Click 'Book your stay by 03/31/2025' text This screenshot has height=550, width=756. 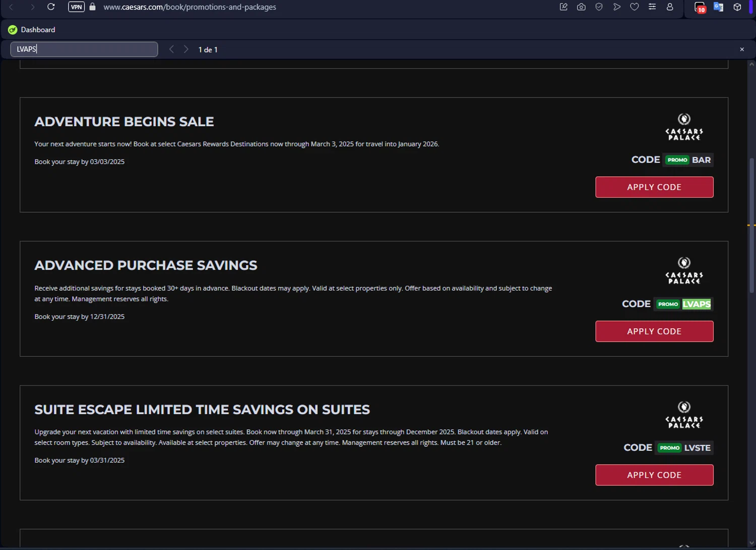pyautogui.click(x=79, y=460)
